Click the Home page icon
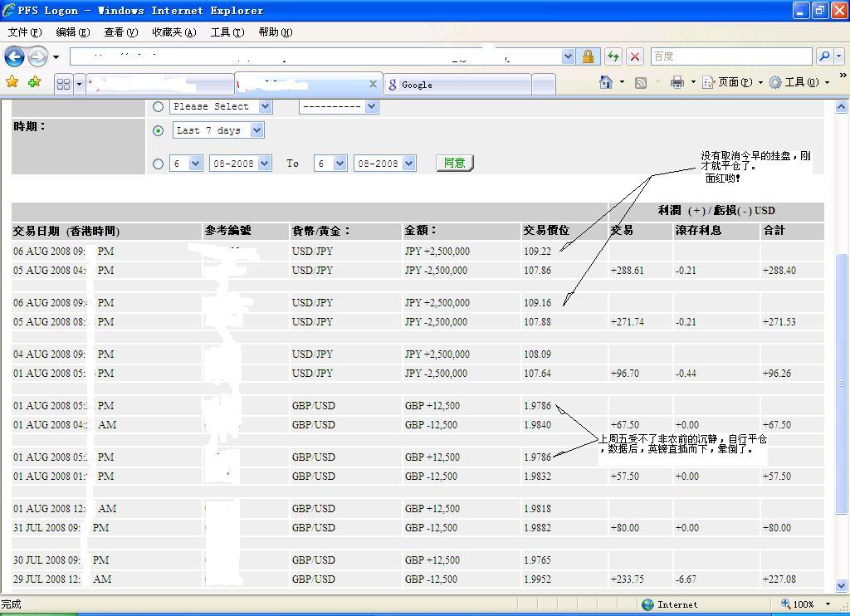 click(606, 82)
